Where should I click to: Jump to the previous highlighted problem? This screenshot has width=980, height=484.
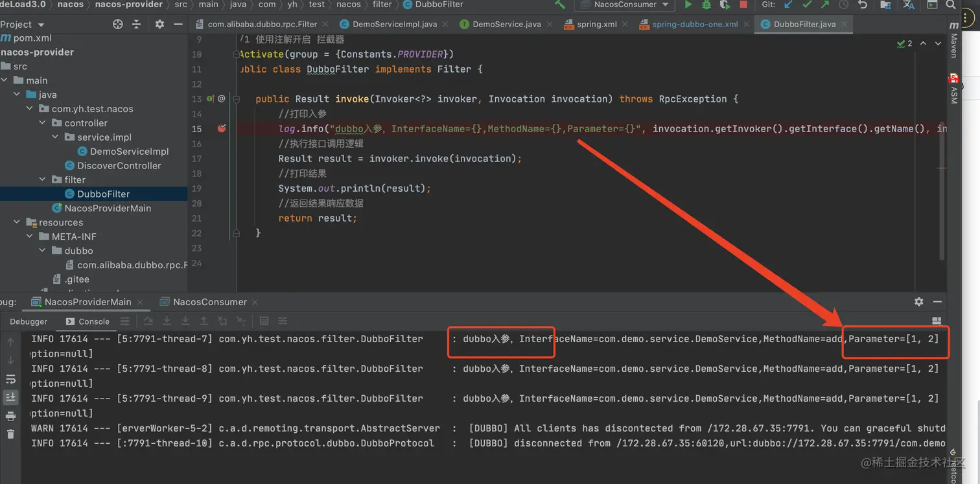[923, 43]
